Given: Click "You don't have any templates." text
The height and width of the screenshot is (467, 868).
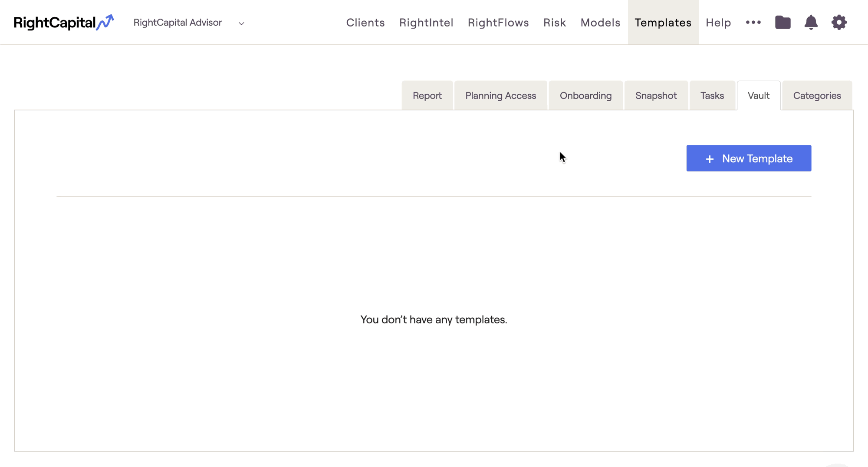Looking at the screenshot, I should pyautogui.click(x=434, y=320).
